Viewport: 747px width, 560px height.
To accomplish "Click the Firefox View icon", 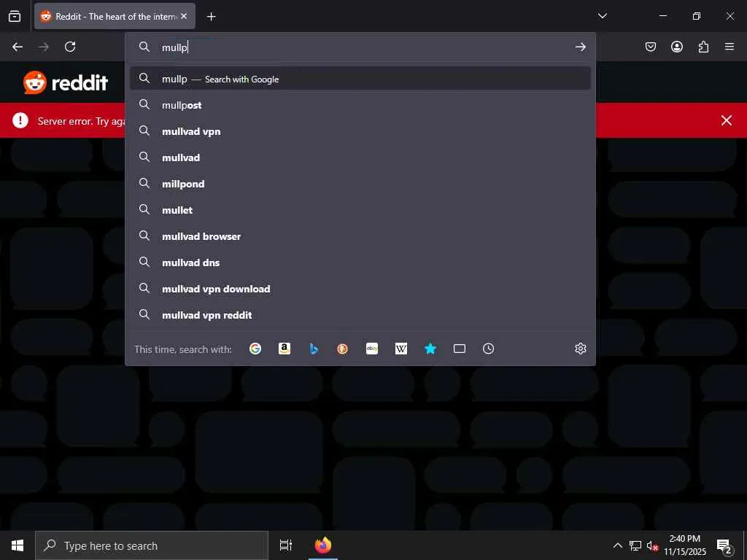I will 15,16.
